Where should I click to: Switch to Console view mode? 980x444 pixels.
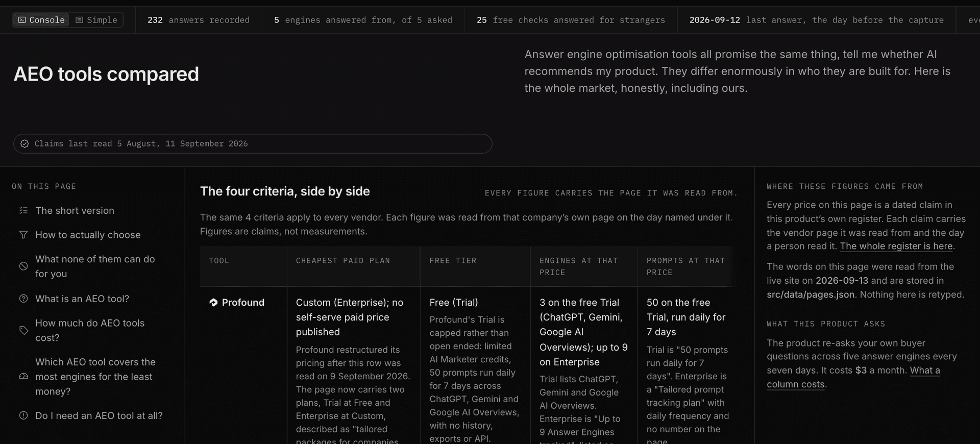(x=41, y=20)
